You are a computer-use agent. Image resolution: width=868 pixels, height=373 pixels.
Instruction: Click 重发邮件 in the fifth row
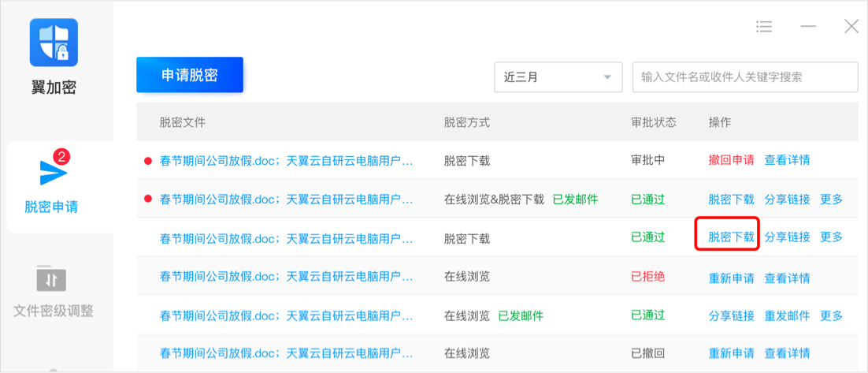tap(787, 315)
